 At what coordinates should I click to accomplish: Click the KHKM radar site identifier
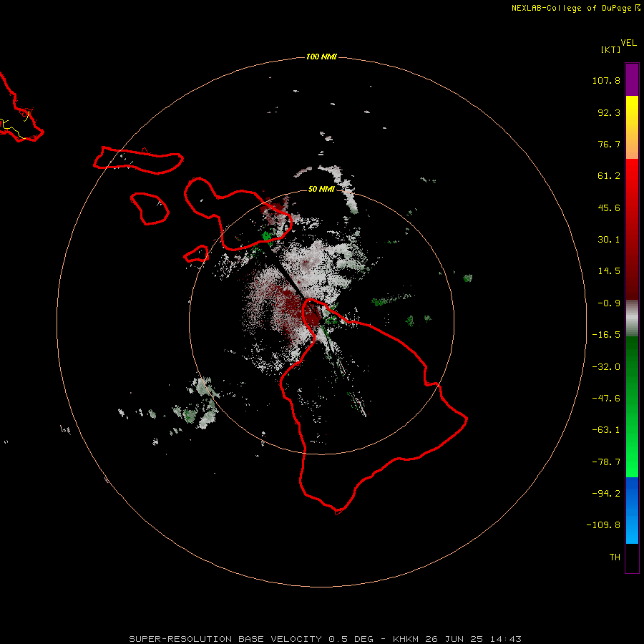[x=406, y=639]
